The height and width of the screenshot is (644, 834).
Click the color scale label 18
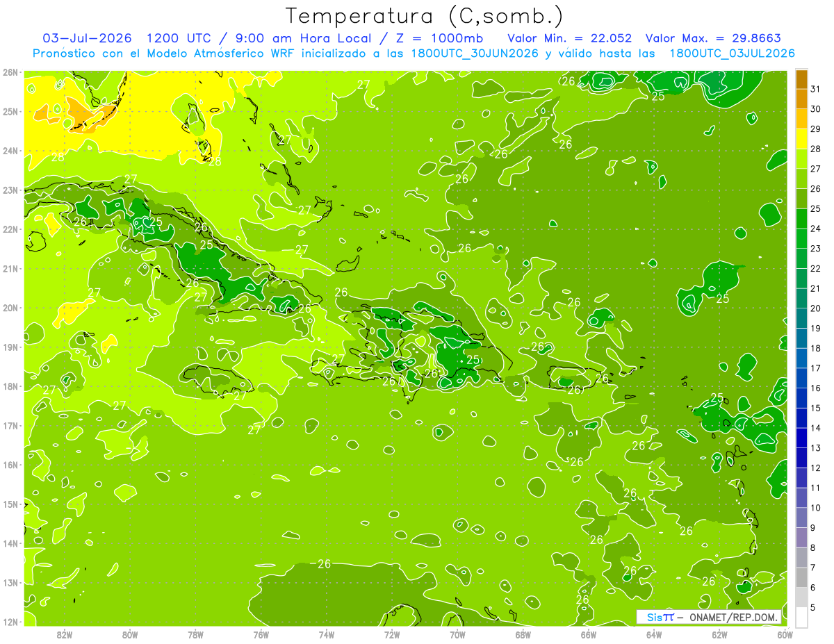(x=815, y=348)
